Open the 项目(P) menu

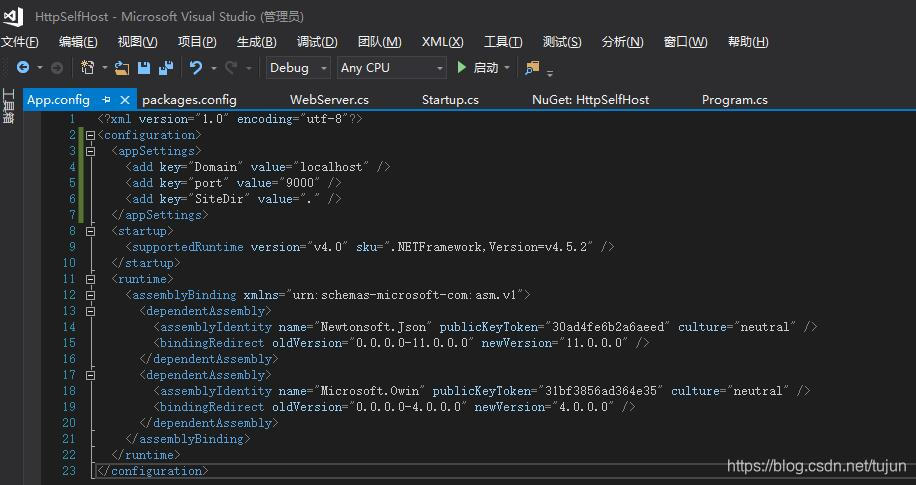[197, 42]
